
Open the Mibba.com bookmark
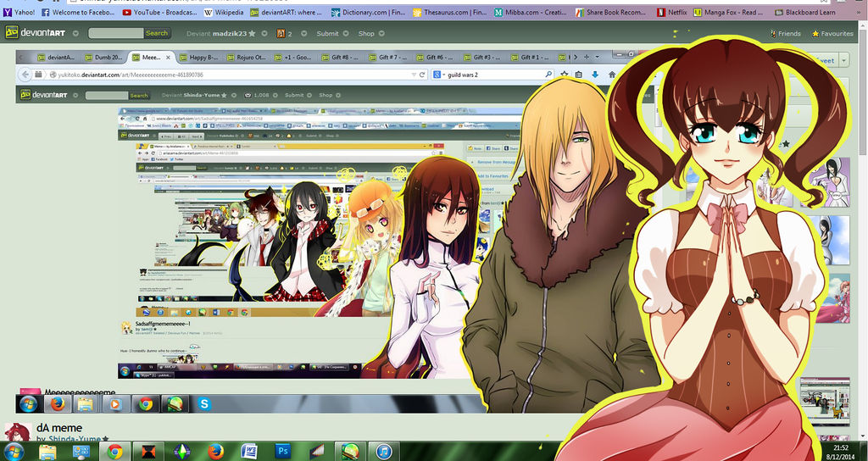click(531, 12)
